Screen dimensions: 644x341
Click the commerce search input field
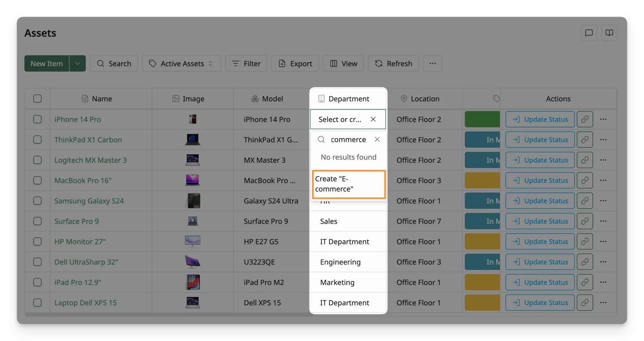pyautogui.click(x=348, y=140)
